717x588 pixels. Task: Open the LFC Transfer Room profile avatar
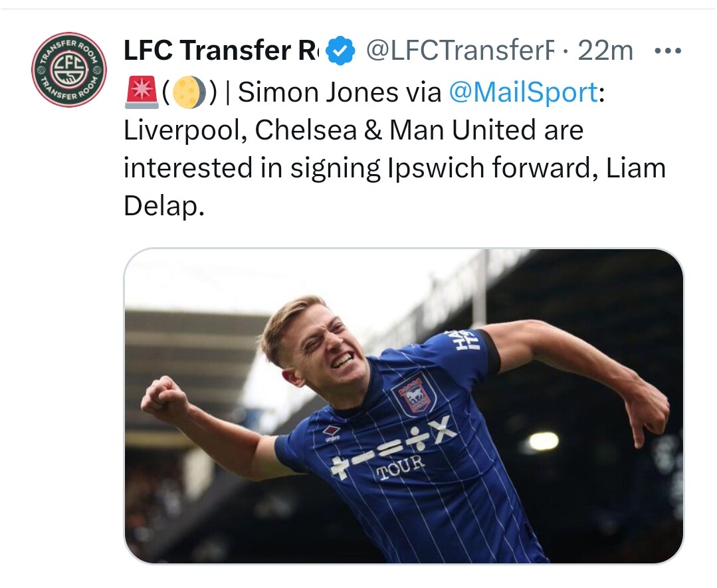point(69,70)
